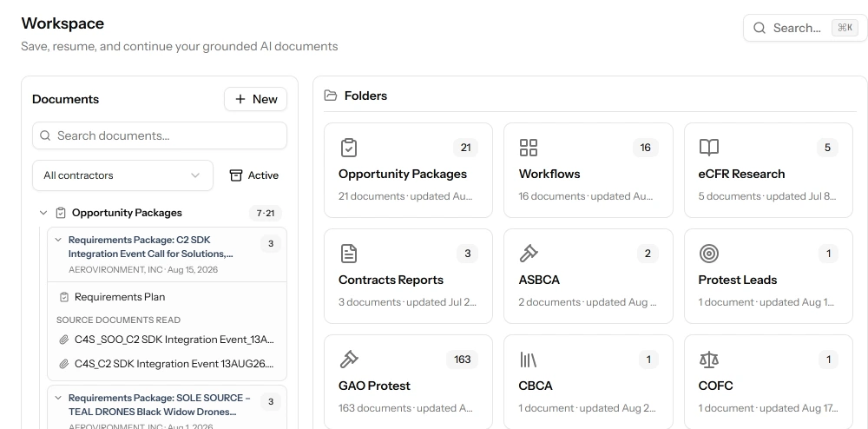This screenshot has width=868, height=429.
Task: Open the GAO Protest folder card
Action: point(408,381)
